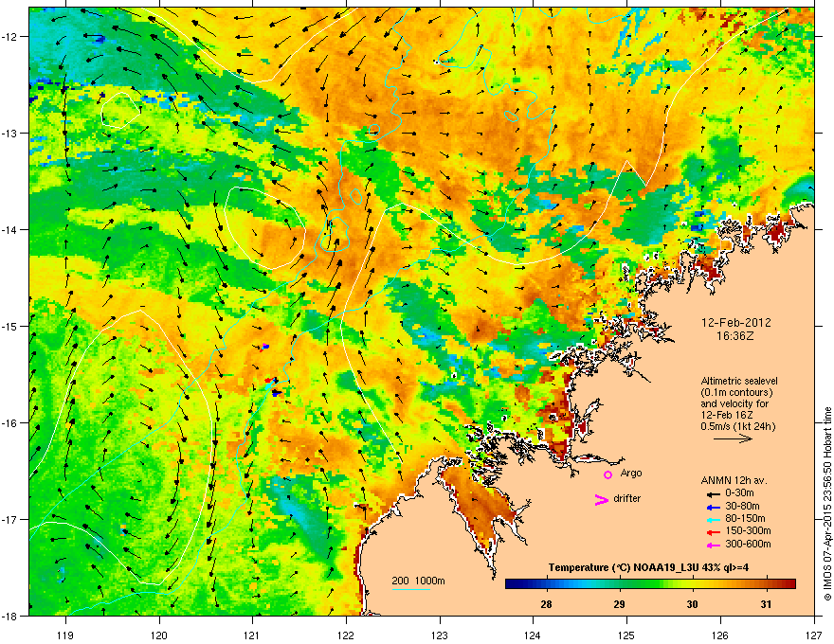Click latitude axis label -16
Image resolution: width=834 pixels, height=644 pixels.
pos(10,423)
